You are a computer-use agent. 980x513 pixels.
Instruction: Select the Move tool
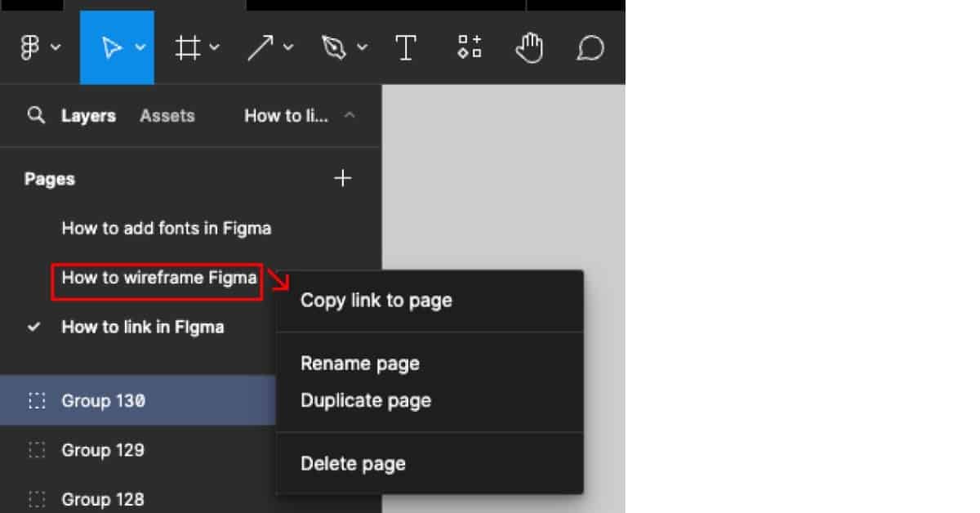click(110, 47)
